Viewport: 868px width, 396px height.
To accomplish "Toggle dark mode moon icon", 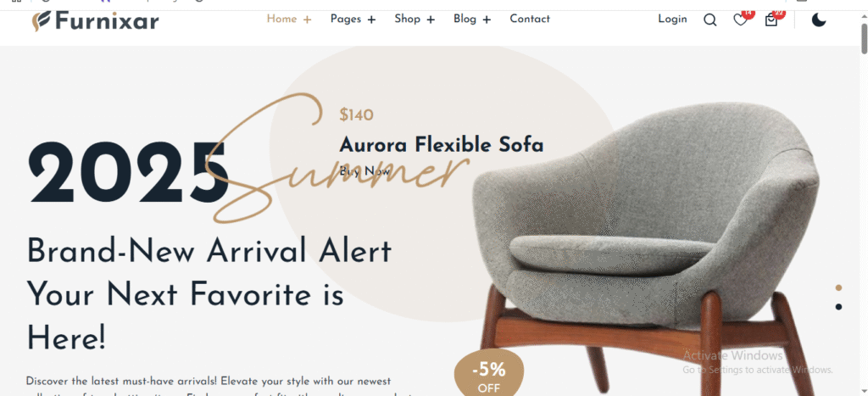I will (819, 20).
